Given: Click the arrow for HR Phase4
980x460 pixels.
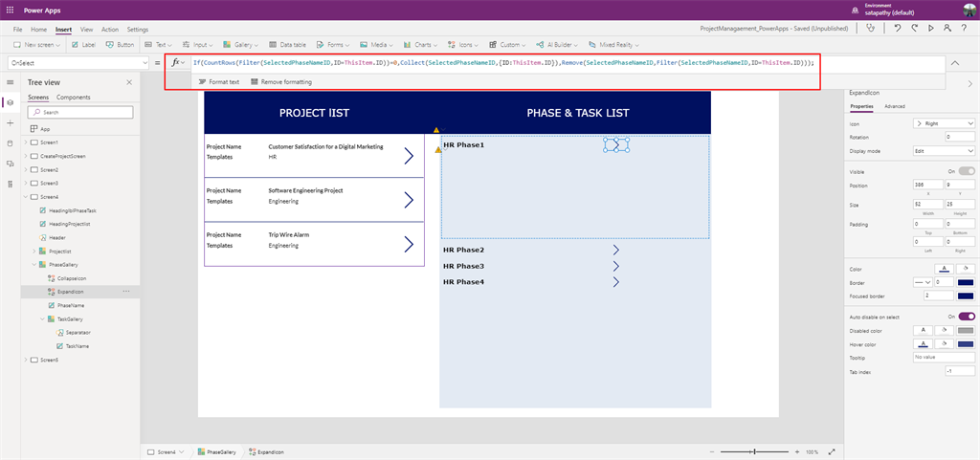Looking at the screenshot, I should click(x=615, y=282).
